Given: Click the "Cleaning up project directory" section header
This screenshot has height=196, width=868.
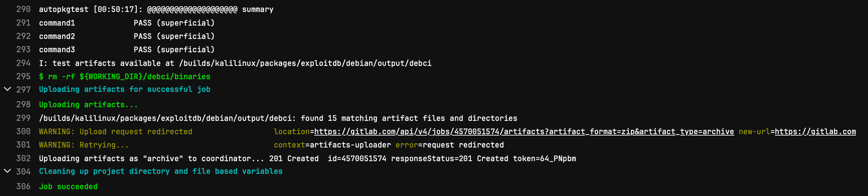Looking at the screenshot, I should pyautogui.click(x=161, y=171).
